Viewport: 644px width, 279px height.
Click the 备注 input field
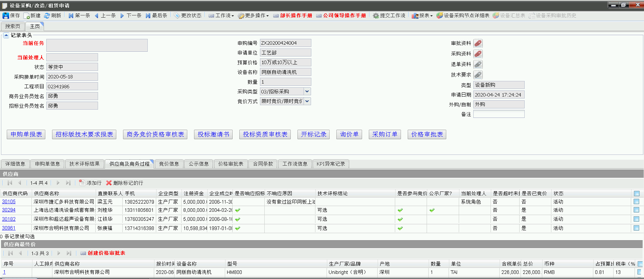coord(499,114)
